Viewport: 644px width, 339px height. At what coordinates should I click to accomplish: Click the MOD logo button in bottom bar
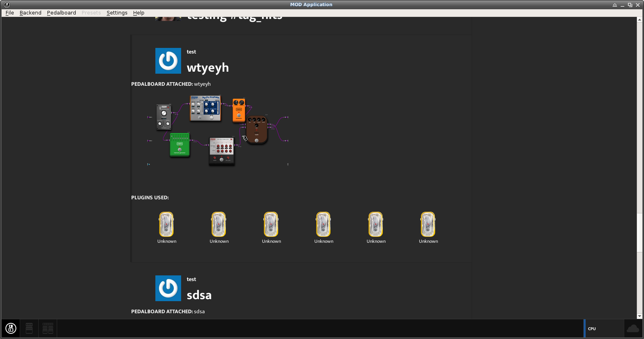pos(11,329)
